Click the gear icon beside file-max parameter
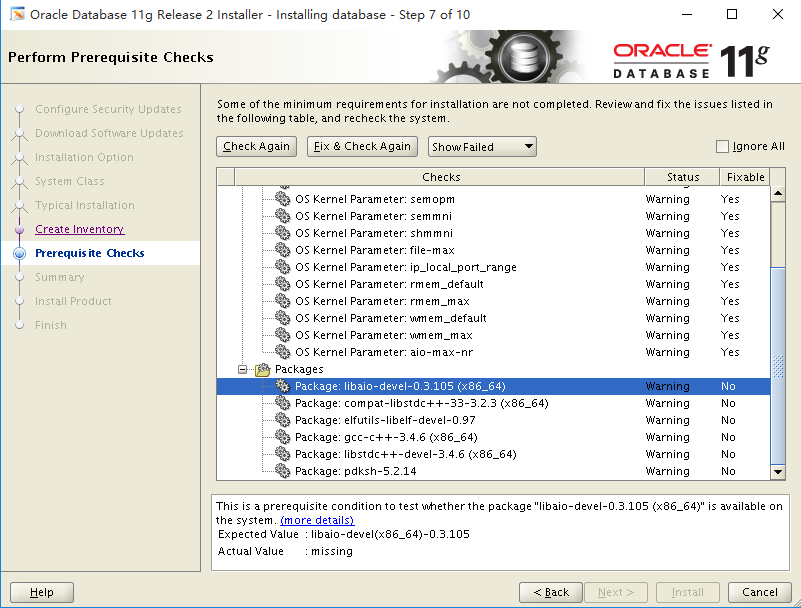Image resolution: width=801 pixels, height=608 pixels. (x=282, y=249)
